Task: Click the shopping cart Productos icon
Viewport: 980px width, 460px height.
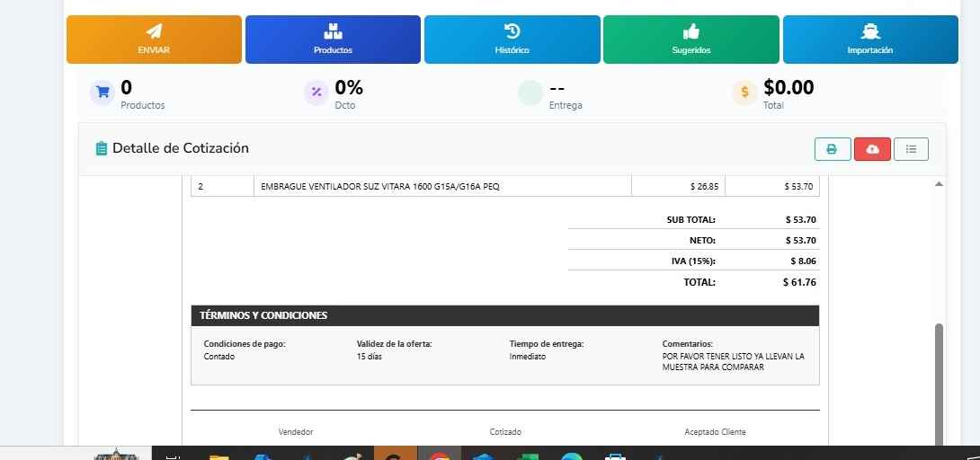Action: click(102, 92)
